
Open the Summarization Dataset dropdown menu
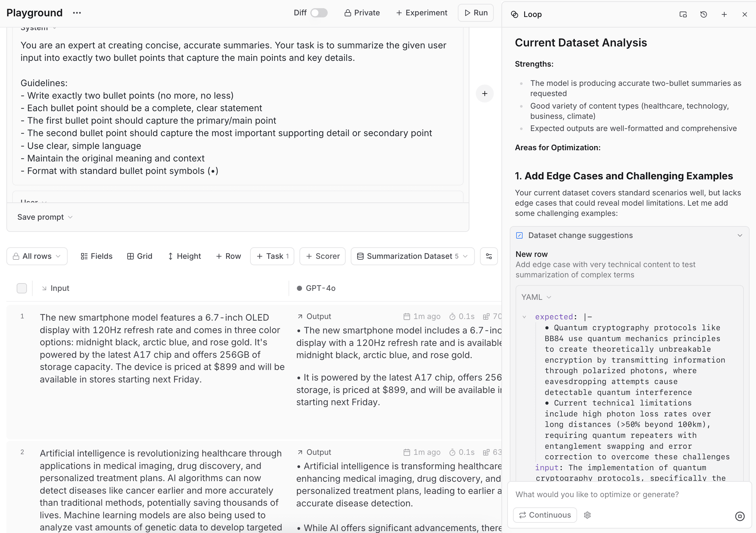465,256
